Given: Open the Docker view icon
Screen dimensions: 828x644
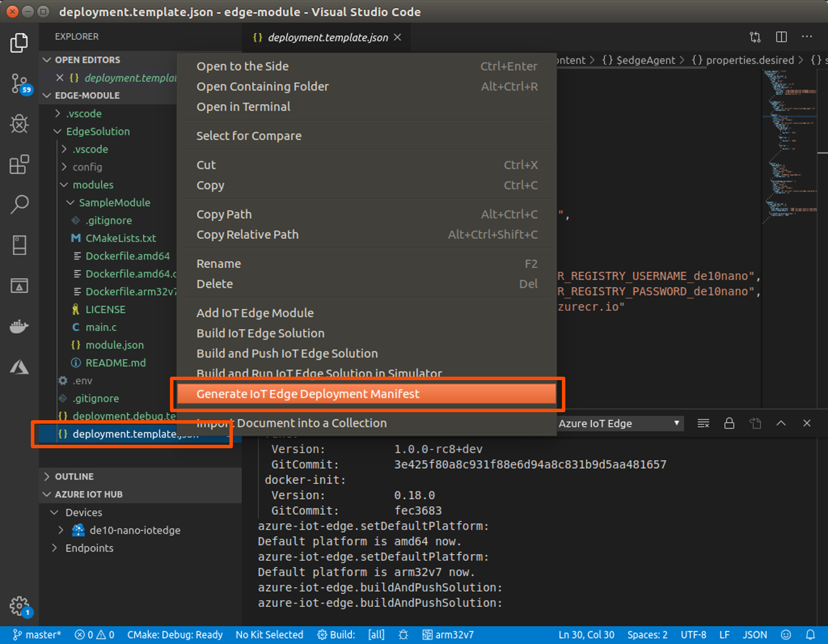Looking at the screenshot, I should point(19,326).
